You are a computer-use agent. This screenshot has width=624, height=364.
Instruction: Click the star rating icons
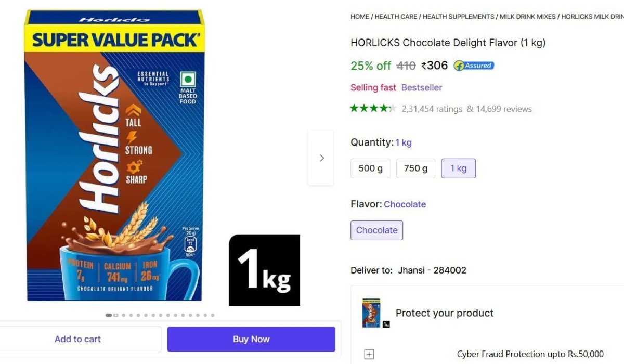(x=373, y=109)
